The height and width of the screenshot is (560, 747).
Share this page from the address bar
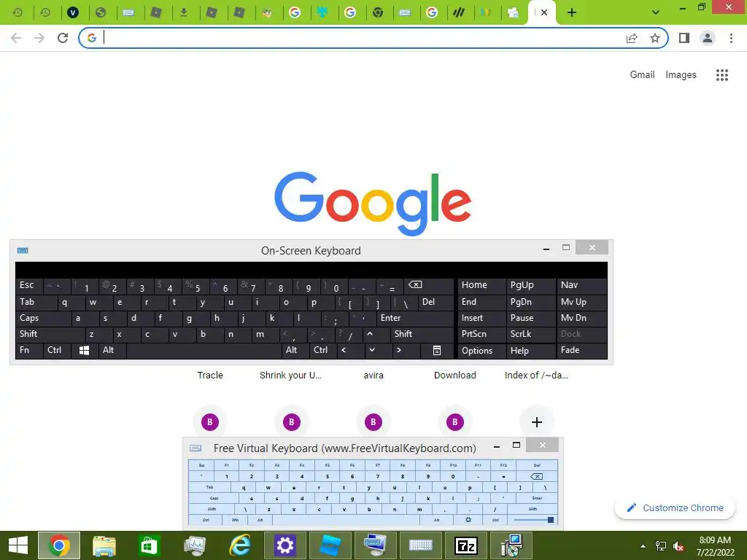(x=632, y=38)
